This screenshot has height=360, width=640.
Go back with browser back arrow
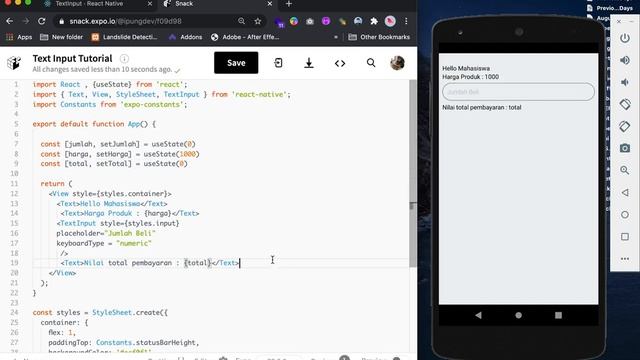click(x=9, y=21)
